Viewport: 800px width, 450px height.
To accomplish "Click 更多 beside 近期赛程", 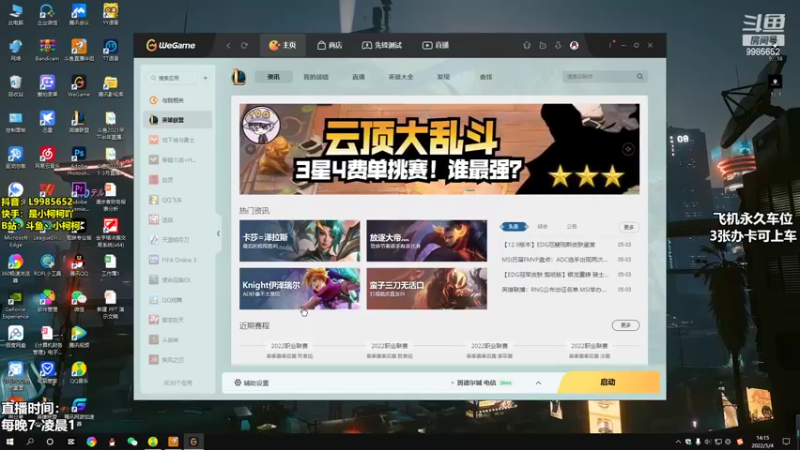I will tap(626, 326).
